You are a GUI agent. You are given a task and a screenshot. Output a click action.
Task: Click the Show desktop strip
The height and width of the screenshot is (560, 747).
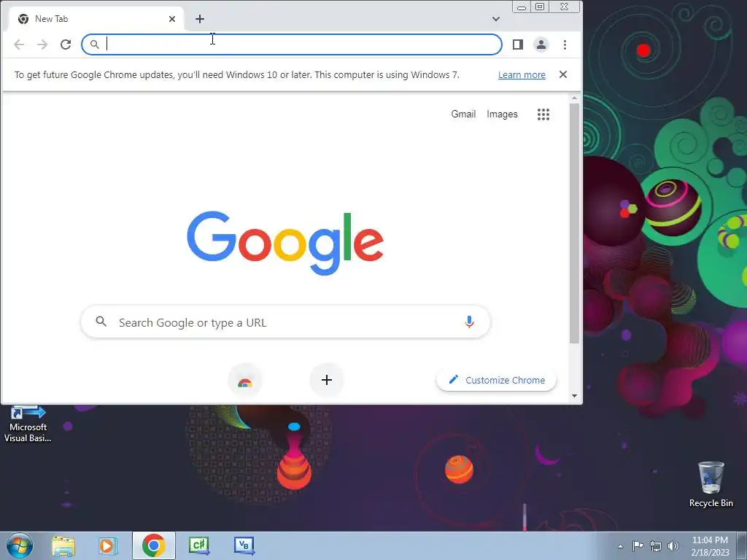[x=742, y=545]
